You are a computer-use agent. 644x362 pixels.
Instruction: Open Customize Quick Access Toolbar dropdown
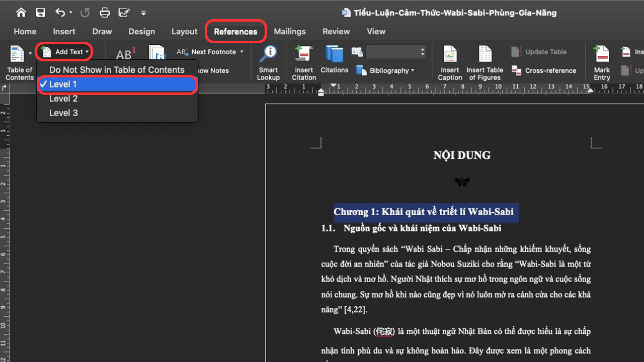click(143, 13)
